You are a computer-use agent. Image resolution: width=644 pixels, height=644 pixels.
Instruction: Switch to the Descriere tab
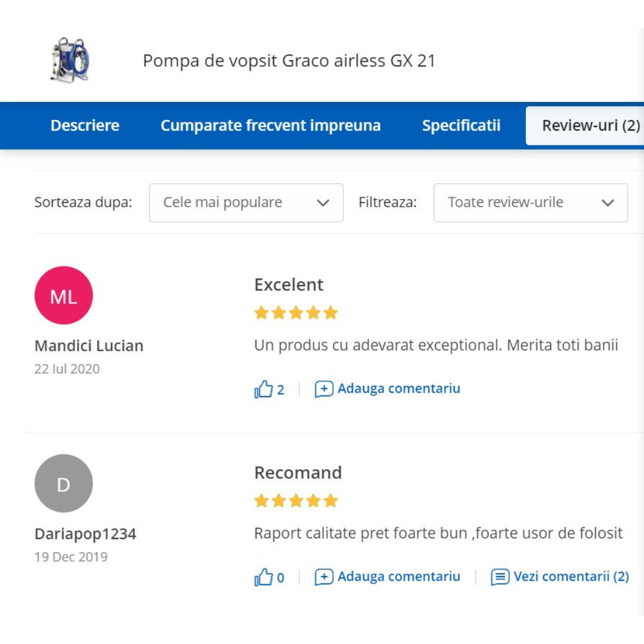click(x=85, y=126)
